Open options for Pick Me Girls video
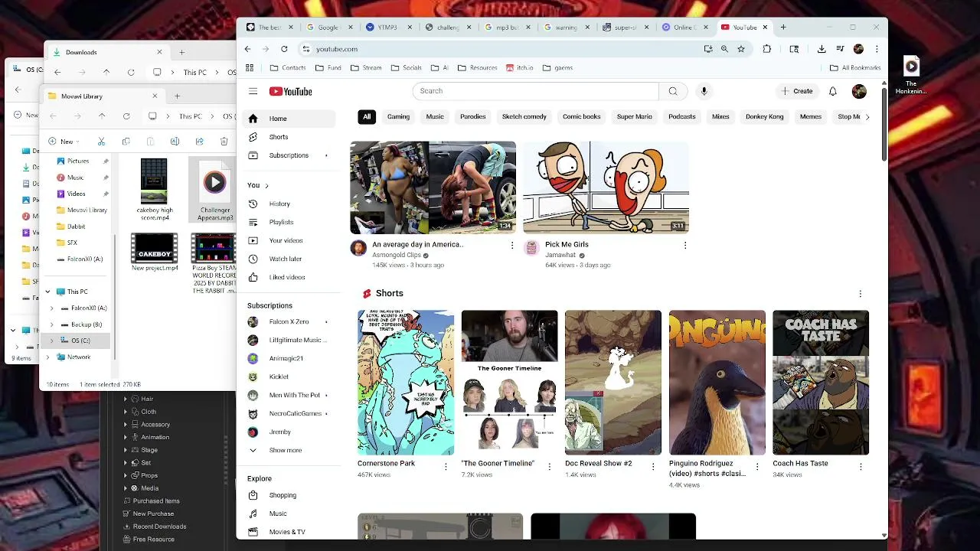980x551 pixels. tap(684, 245)
